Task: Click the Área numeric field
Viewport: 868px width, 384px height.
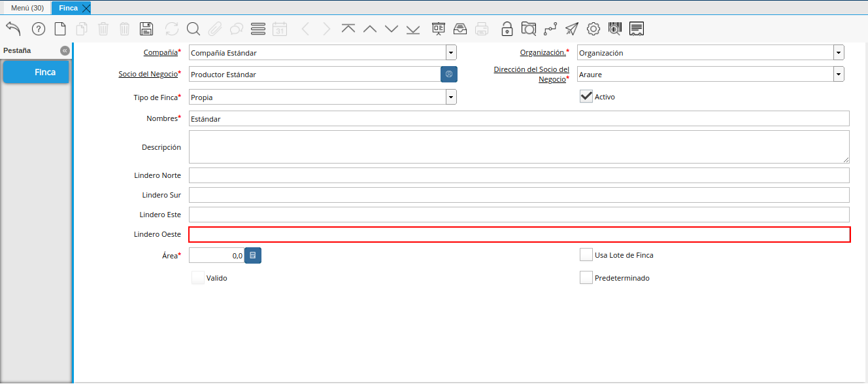Action: pos(216,255)
